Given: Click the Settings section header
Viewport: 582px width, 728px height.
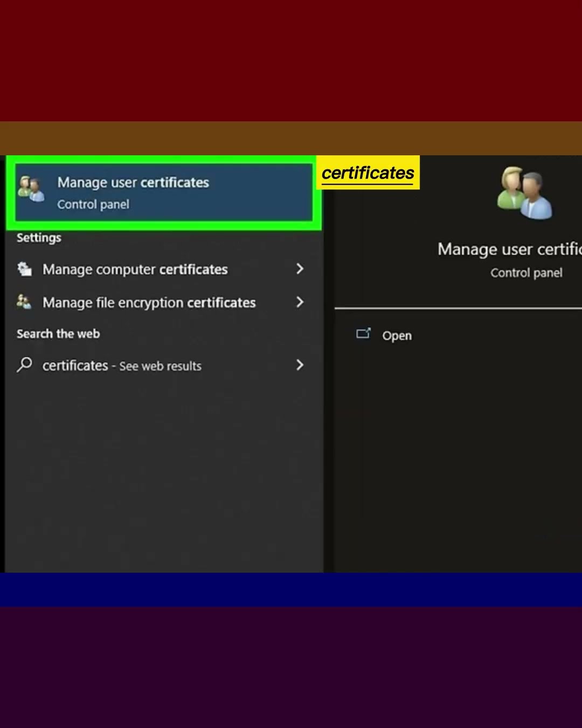Looking at the screenshot, I should [39, 238].
